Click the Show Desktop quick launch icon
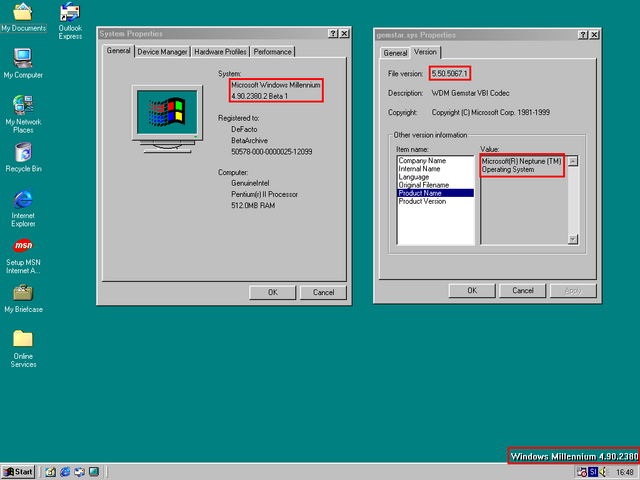 [94, 472]
